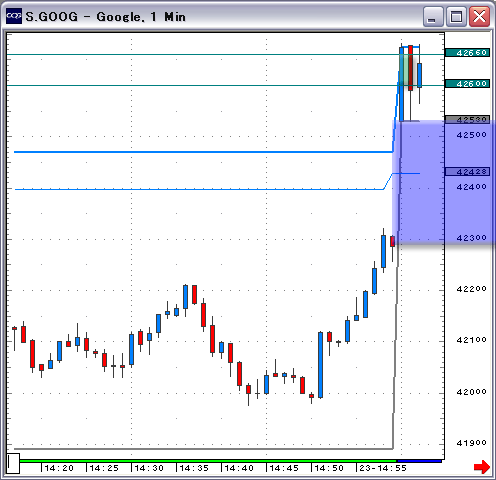Viewport: 496px width, 480px height.
Task: Click the red arrow at bottom right
Action: coord(482,467)
